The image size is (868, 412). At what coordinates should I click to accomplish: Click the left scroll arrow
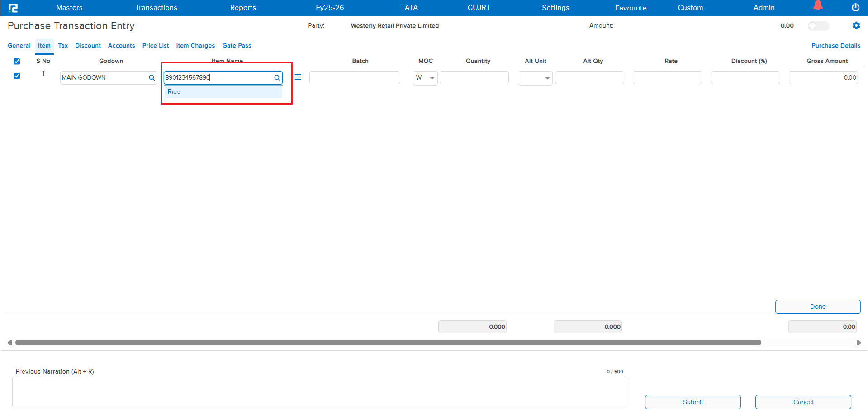[x=9, y=343]
